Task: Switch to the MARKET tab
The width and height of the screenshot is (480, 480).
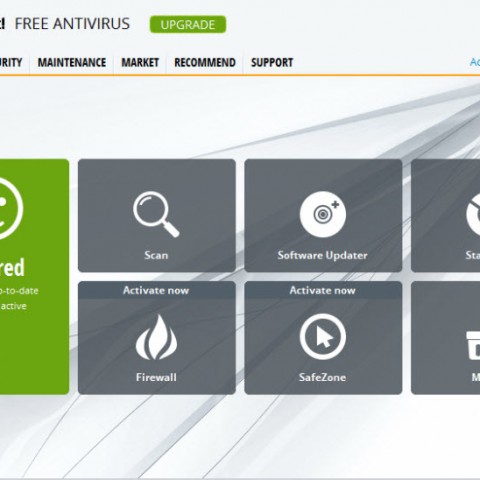Action: coord(140,62)
